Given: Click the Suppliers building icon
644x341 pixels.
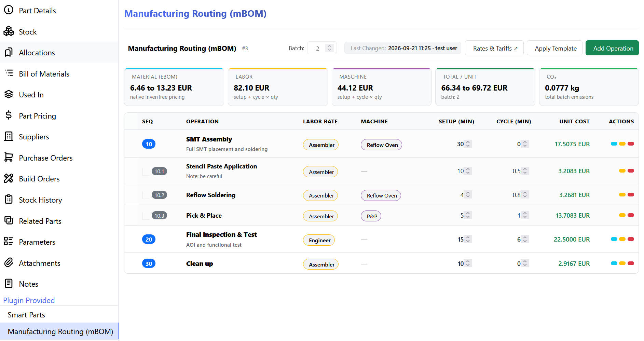Looking at the screenshot, I should pos(9,136).
